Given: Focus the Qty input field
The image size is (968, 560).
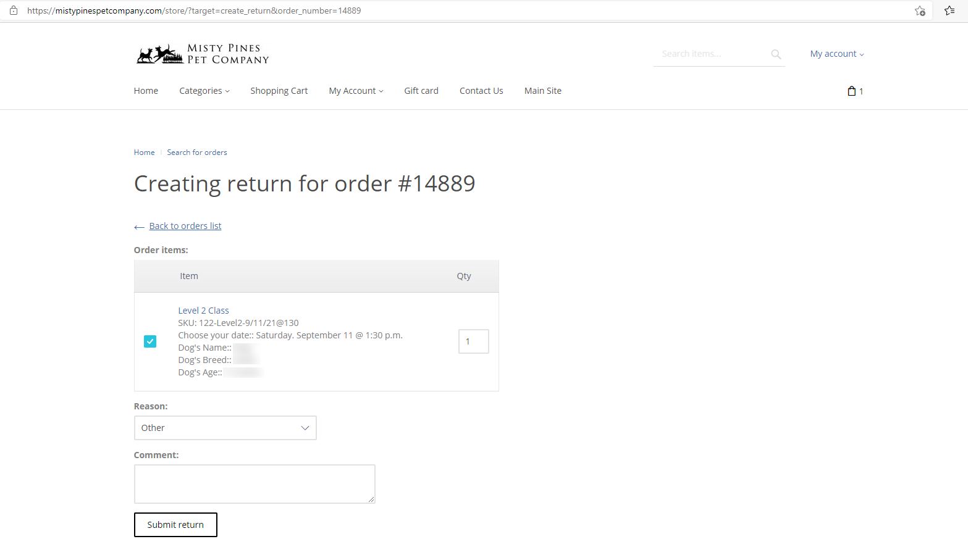Looking at the screenshot, I should tap(473, 341).
